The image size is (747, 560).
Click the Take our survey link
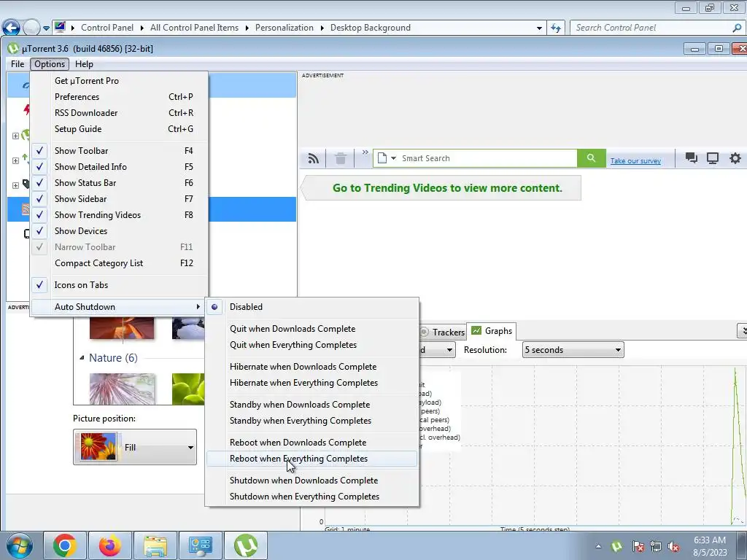coord(635,161)
